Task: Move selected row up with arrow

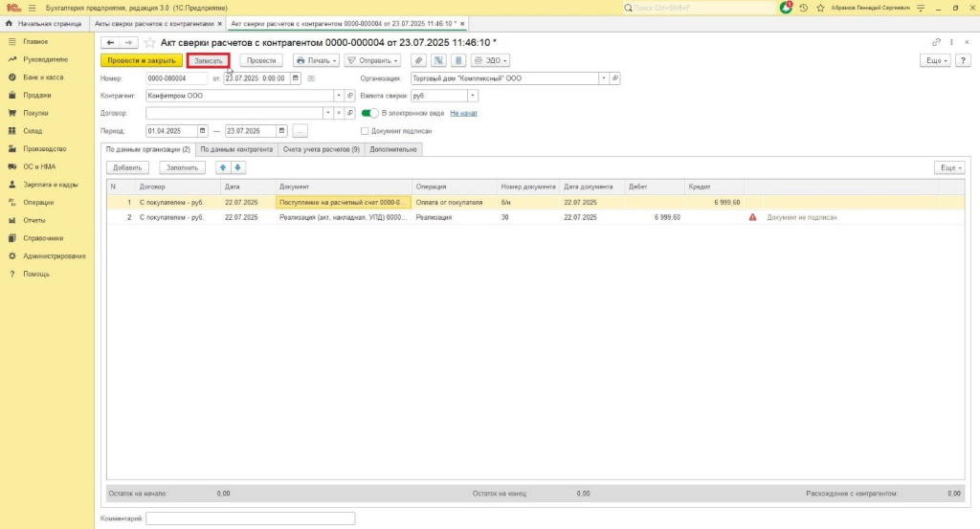Action: pyautogui.click(x=223, y=167)
